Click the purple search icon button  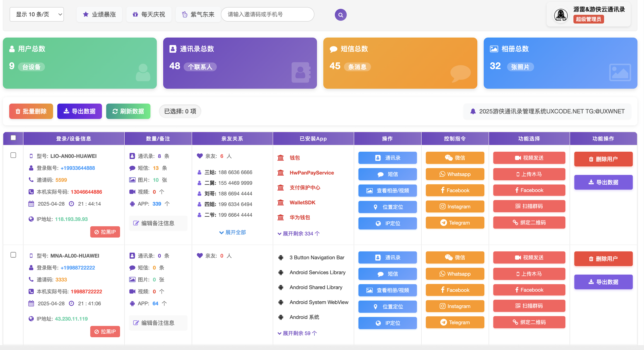click(x=340, y=15)
